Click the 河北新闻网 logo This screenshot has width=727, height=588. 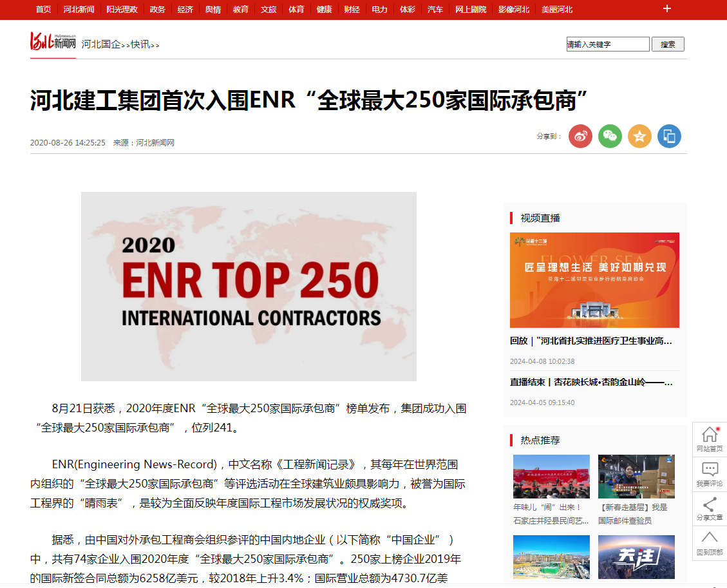point(53,42)
